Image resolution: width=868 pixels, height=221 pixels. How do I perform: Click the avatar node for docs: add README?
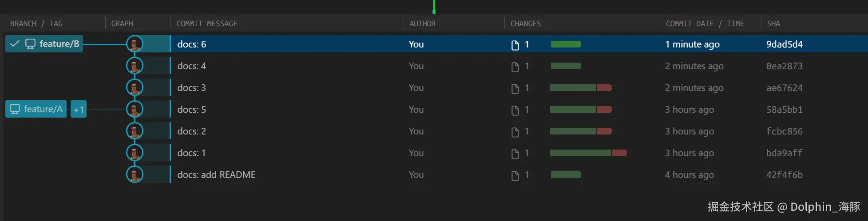135,174
